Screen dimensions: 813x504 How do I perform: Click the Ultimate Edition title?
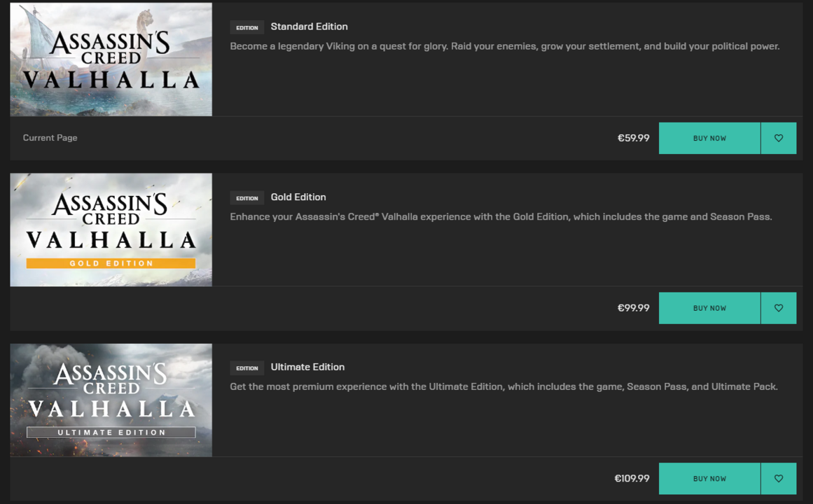[307, 367]
